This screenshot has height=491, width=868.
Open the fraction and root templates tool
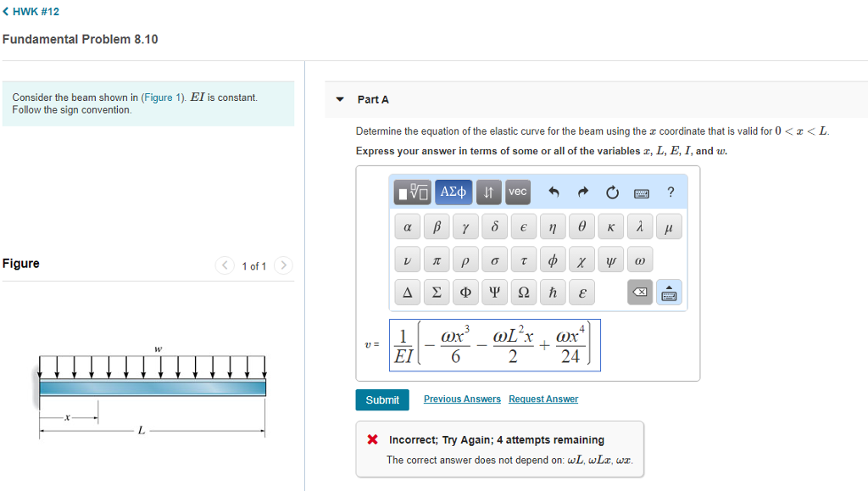[413, 192]
